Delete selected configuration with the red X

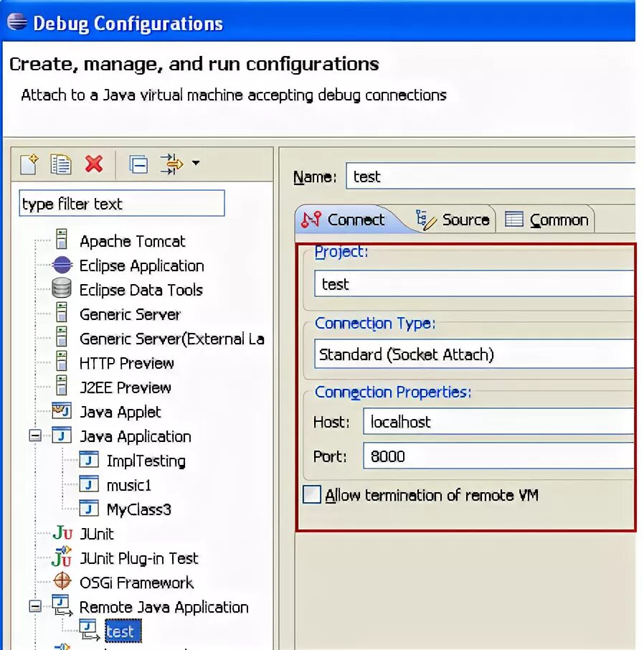[x=94, y=164]
